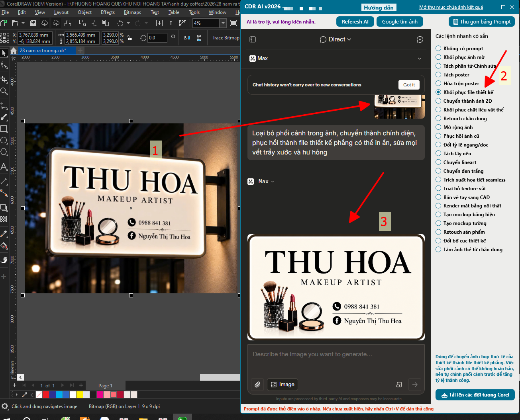Viewport: 520px width, 420px height.
Task: Click the Hướng dẫn button
Action: pyautogui.click(x=379, y=7)
